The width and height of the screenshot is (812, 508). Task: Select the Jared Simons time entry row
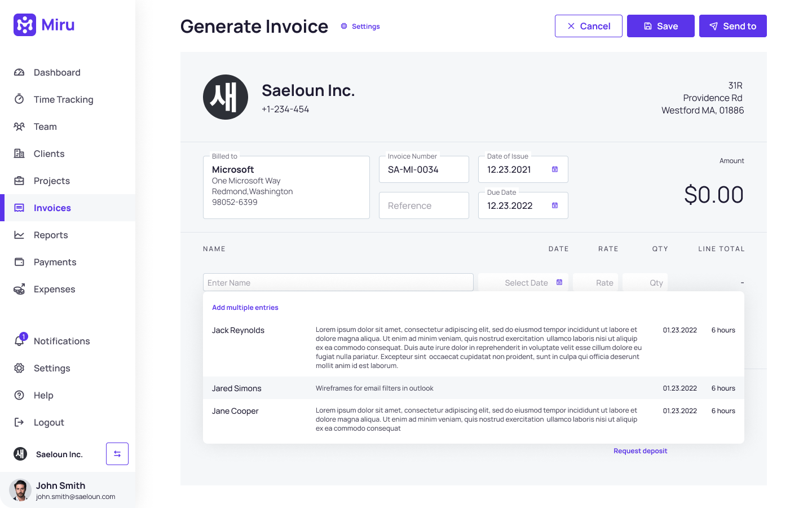point(474,388)
